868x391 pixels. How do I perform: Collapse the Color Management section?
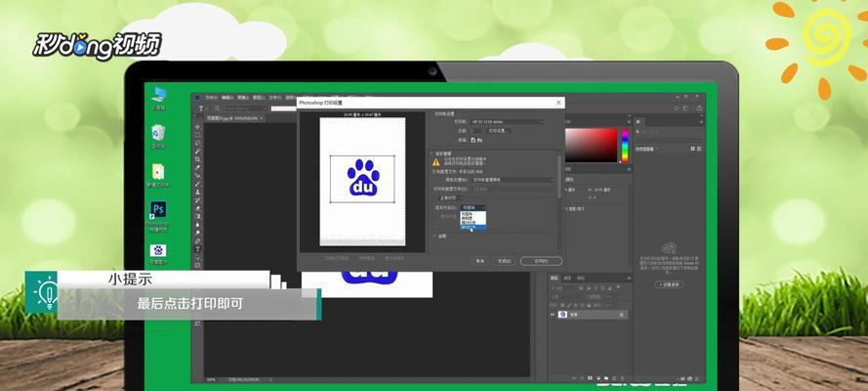click(432, 152)
